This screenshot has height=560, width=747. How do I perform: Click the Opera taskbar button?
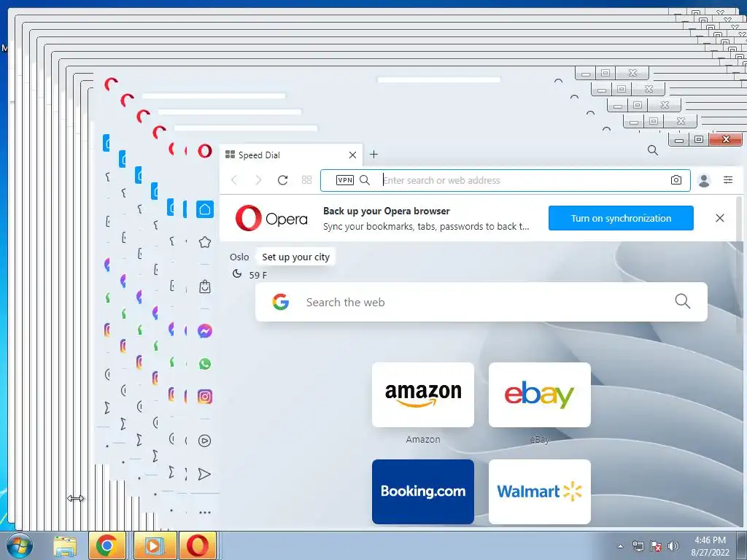pos(198,545)
